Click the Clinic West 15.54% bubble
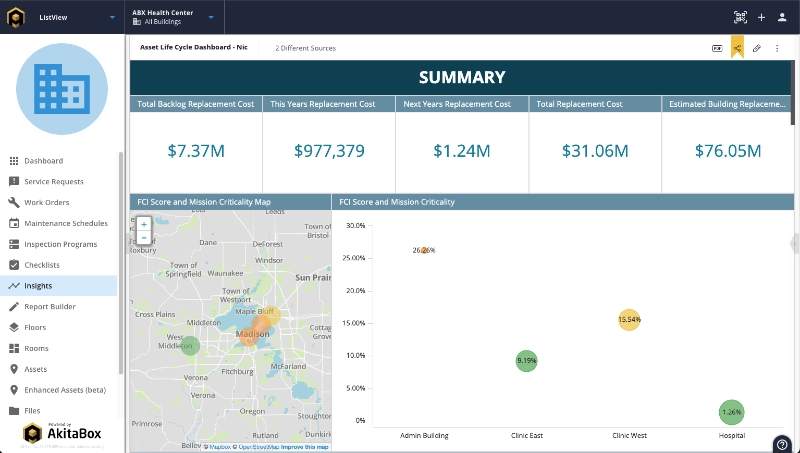This screenshot has width=800, height=453. 628,320
